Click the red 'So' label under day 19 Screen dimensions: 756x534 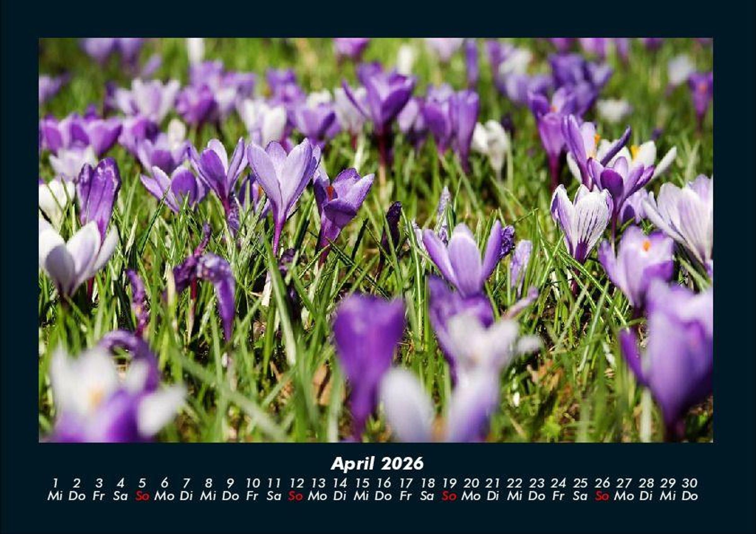point(449,496)
